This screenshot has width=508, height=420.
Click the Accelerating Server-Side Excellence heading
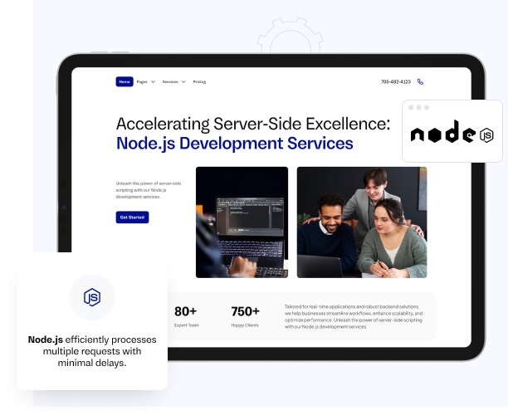(253, 125)
